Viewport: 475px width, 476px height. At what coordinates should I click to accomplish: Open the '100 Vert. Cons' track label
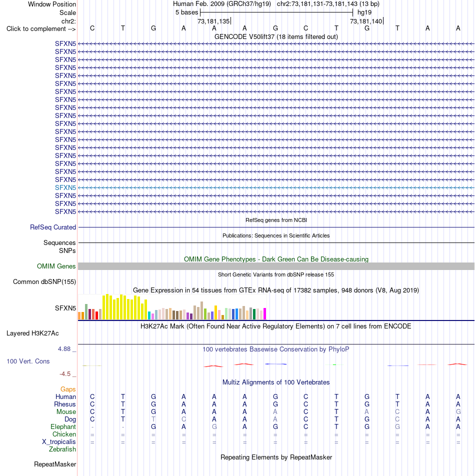coord(28,361)
